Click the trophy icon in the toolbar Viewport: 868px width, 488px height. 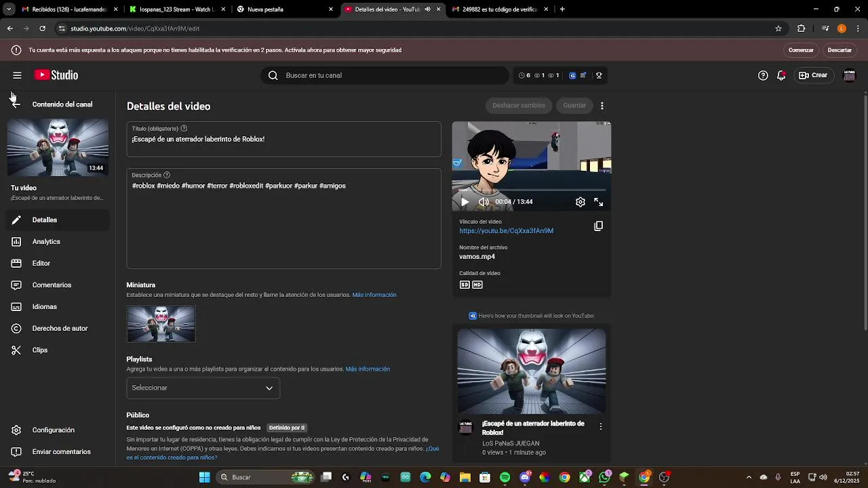tap(599, 75)
